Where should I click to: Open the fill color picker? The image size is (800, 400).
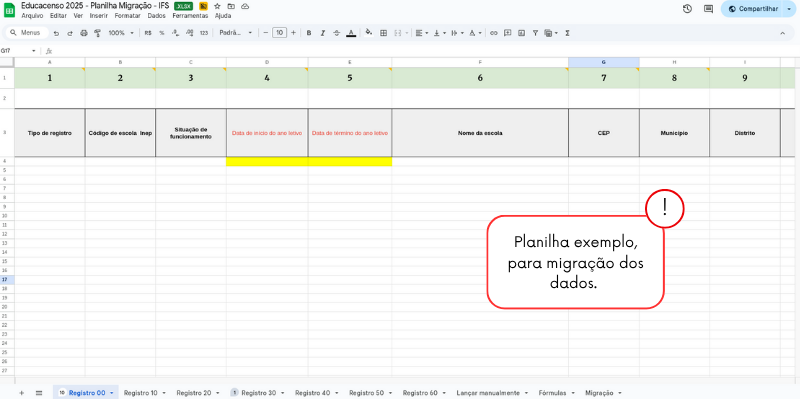coord(369,33)
